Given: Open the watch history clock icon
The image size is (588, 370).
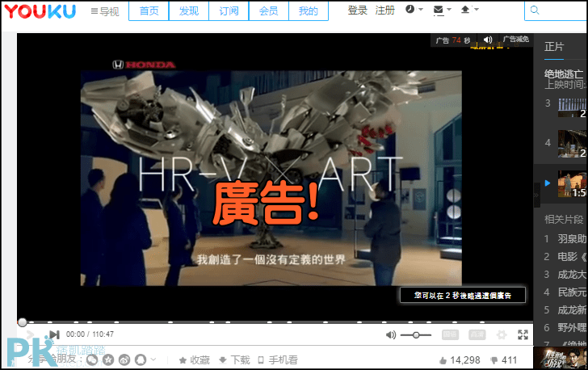Looking at the screenshot, I should click(409, 9).
